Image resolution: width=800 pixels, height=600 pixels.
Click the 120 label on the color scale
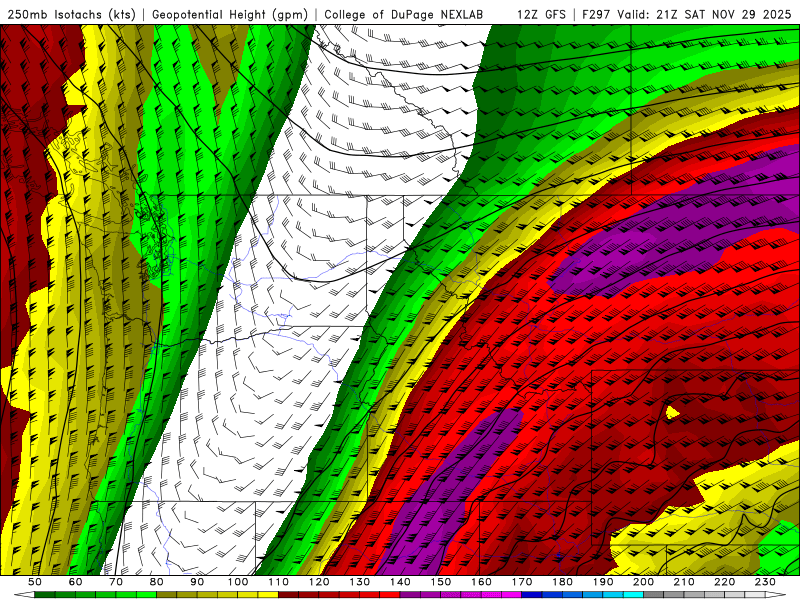319,582
